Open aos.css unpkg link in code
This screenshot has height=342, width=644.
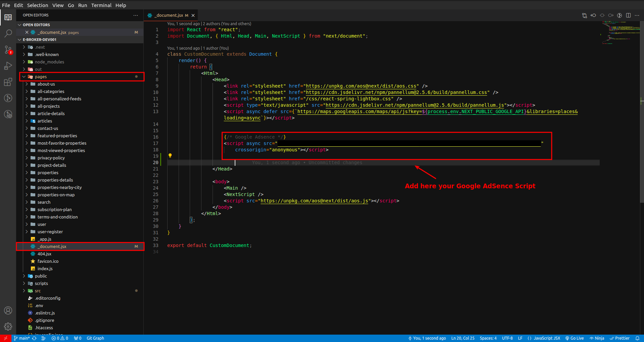(x=361, y=86)
